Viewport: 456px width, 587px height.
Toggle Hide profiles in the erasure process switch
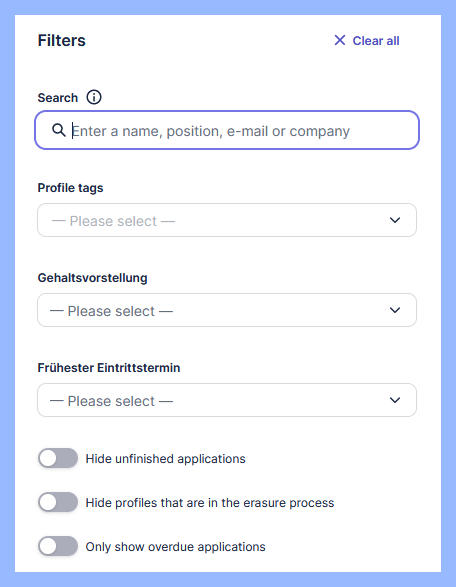click(x=58, y=502)
